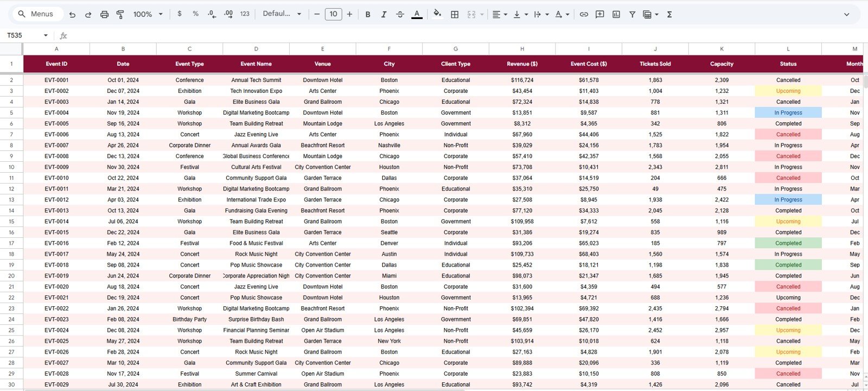Image resolution: width=868 pixels, height=391 pixels.
Task: Select row 14 header
Action: 11,211
